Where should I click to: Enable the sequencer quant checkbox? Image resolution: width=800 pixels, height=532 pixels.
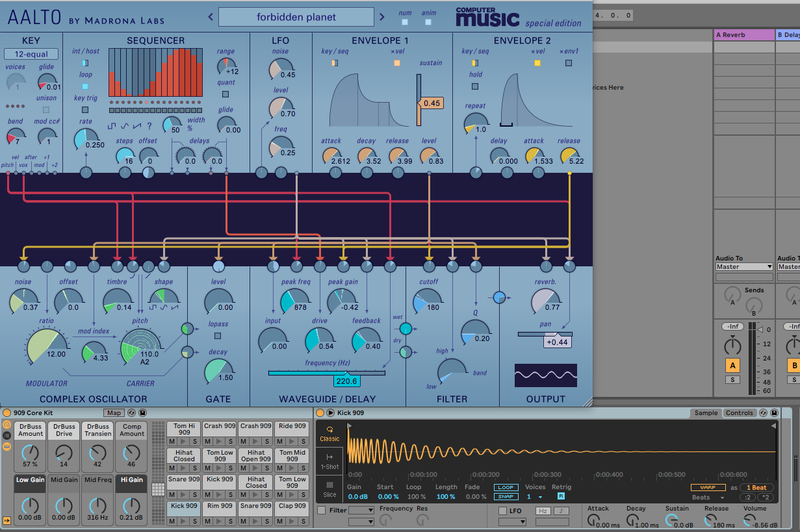[x=226, y=94]
